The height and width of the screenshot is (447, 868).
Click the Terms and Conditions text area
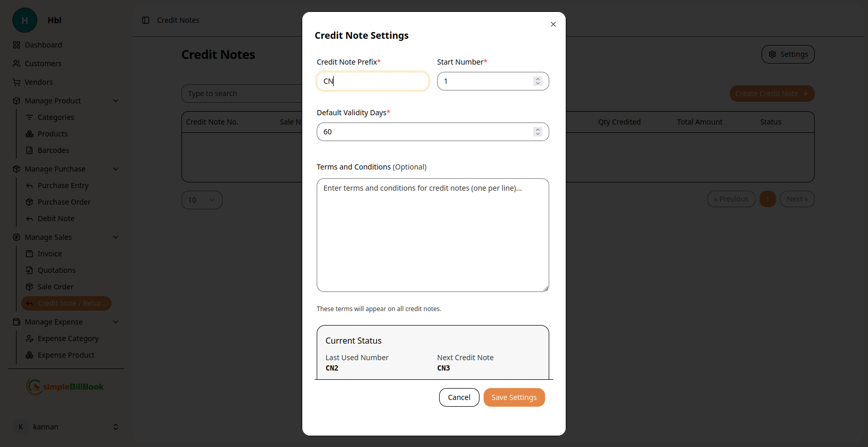(x=432, y=235)
